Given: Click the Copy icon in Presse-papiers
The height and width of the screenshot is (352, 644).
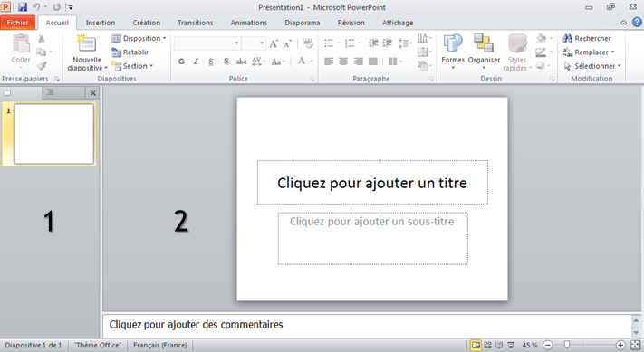Looking at the screenshot, I should pos(41,52).
